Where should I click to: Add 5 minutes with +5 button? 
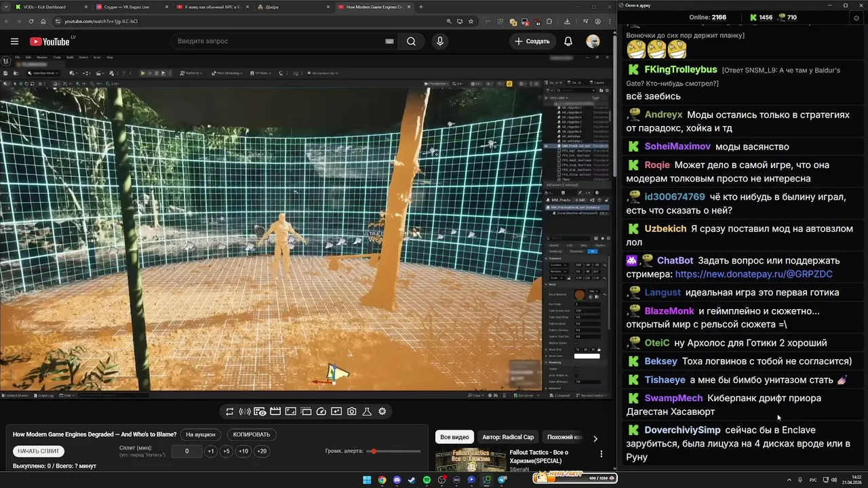(226, 451)
